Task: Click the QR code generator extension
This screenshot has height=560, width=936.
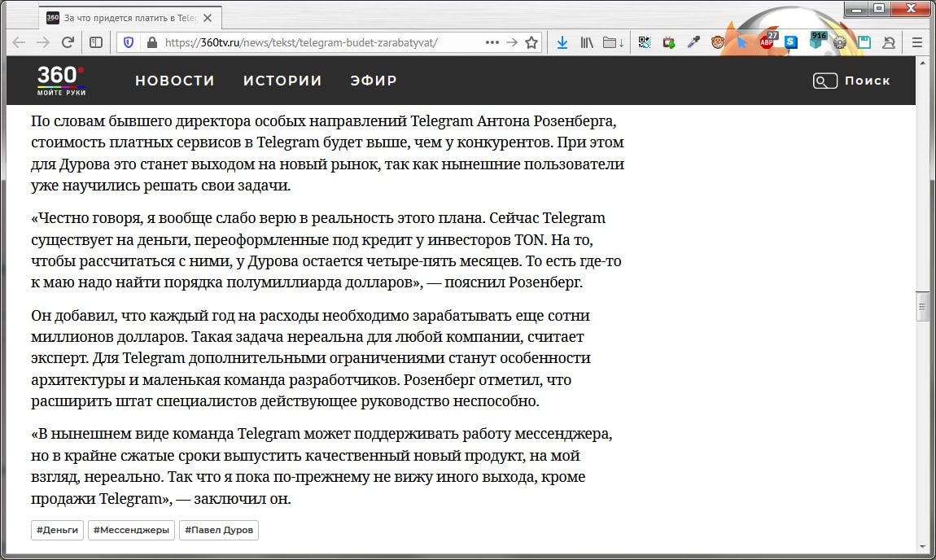Action: (644, 42)
